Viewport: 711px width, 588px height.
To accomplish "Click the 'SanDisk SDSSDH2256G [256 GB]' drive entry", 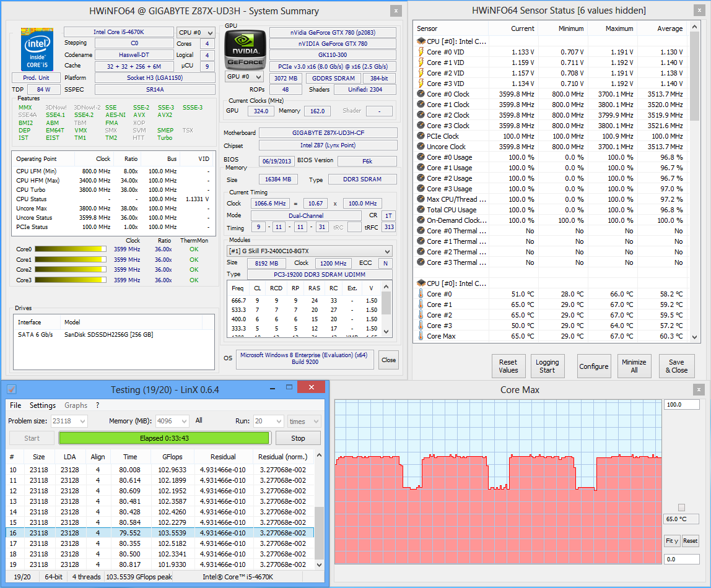I will pyautogui.click(x=109, y=334).
